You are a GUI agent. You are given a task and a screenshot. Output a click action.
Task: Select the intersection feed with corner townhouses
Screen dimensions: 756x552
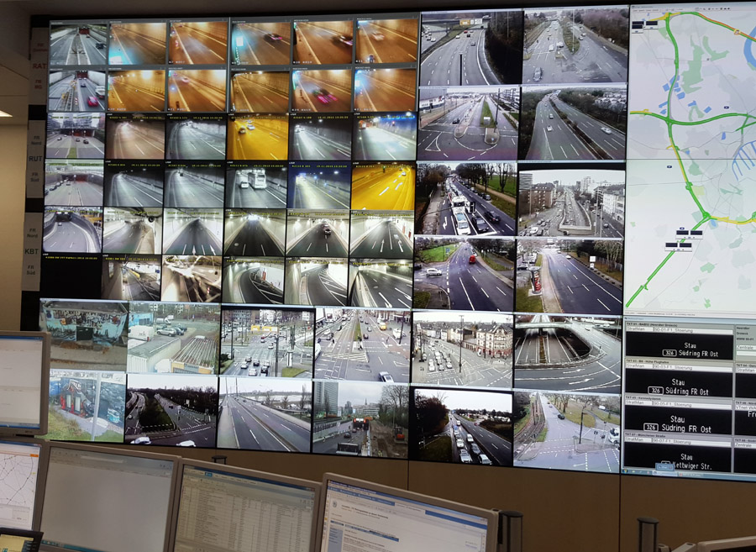click(462, 349)
